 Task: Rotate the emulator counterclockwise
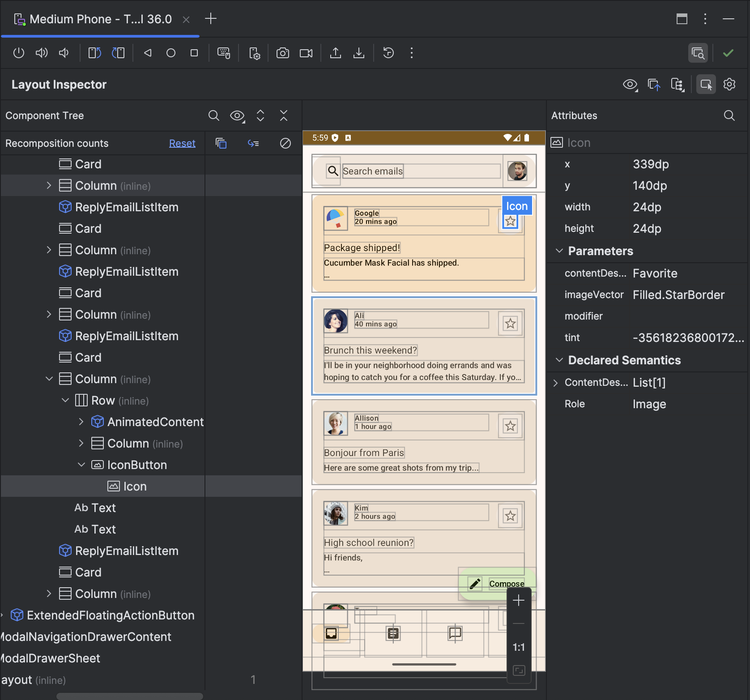(94, 52)
